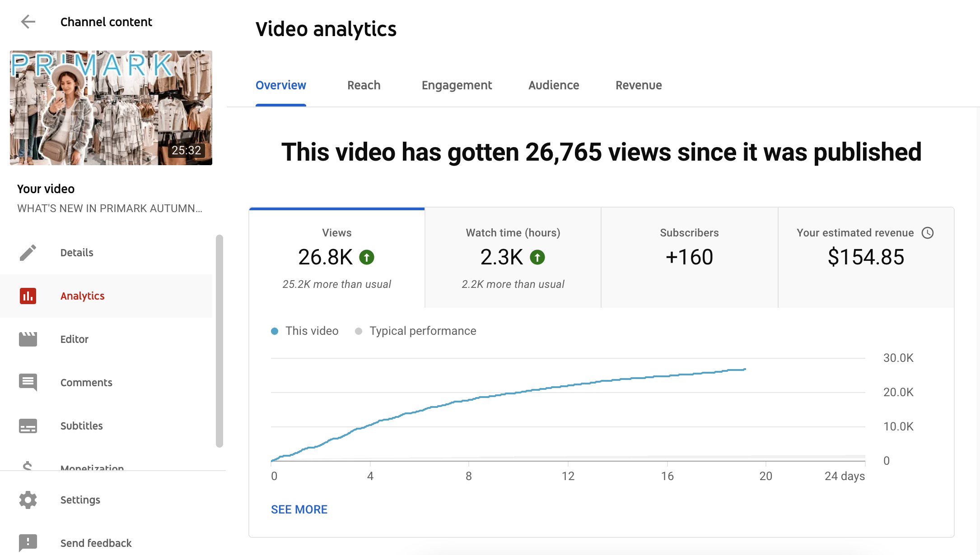Open the Subtitles menu label
The image size is (980, 555).
(82, 426)
